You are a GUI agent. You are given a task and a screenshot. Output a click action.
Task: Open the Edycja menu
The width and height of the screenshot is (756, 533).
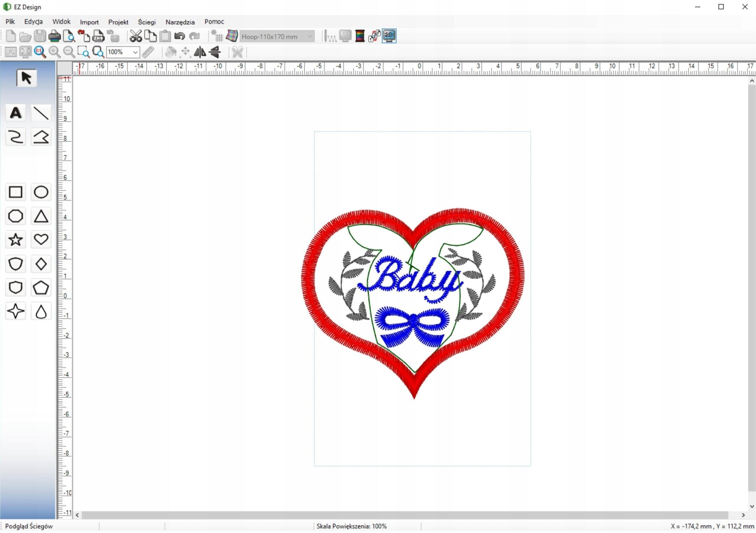coord(33,22)
